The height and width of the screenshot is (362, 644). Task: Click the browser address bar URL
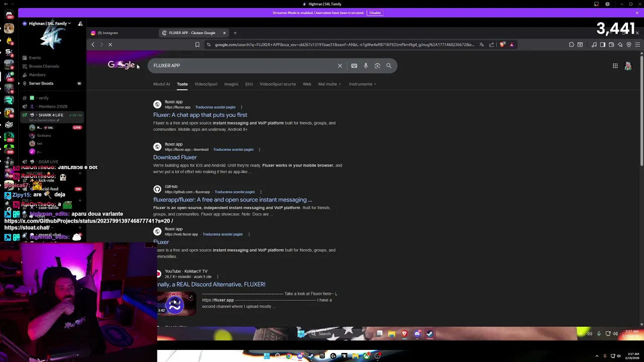344,45
